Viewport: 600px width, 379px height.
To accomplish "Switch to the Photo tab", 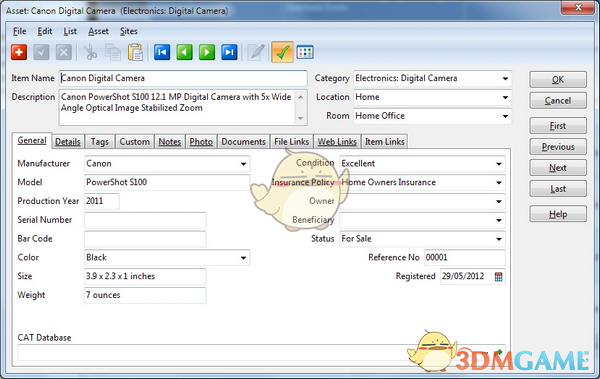I will [x=201, y=142].
